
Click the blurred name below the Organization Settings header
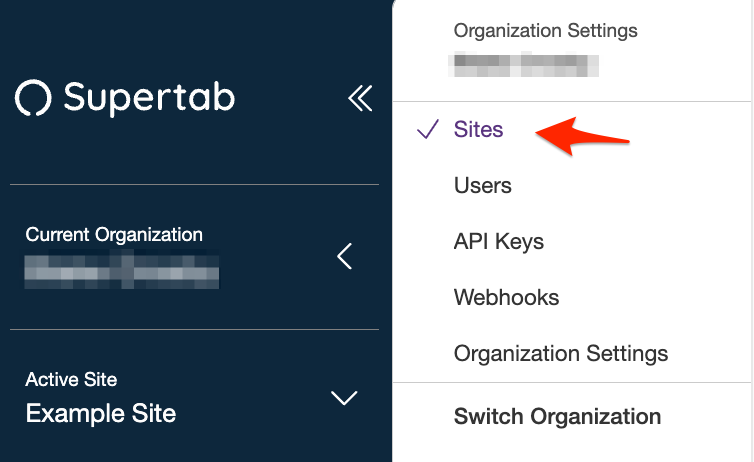click(x=523, y=64)
